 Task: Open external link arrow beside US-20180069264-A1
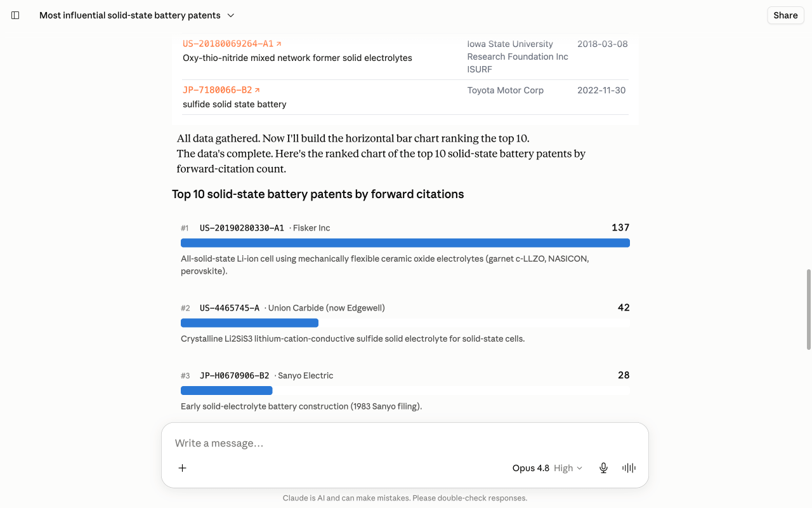click(278, 44)
